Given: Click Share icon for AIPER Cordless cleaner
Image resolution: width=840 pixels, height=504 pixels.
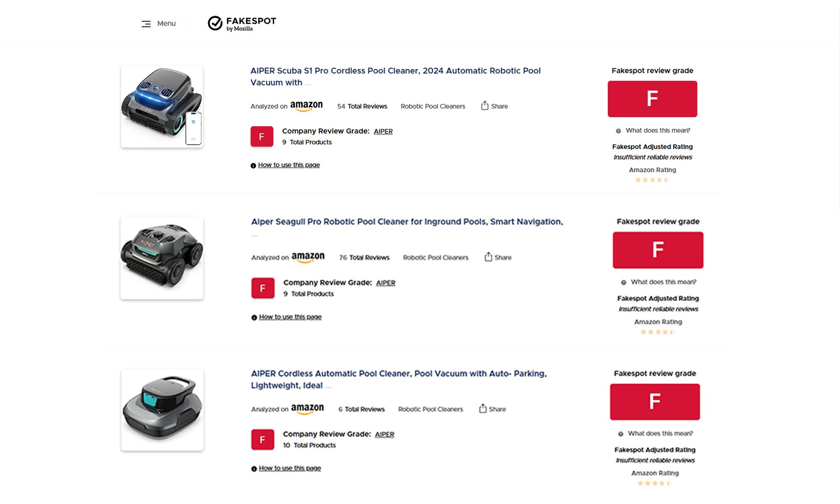Looking at the screenshot, I should (x=483, y=409).
